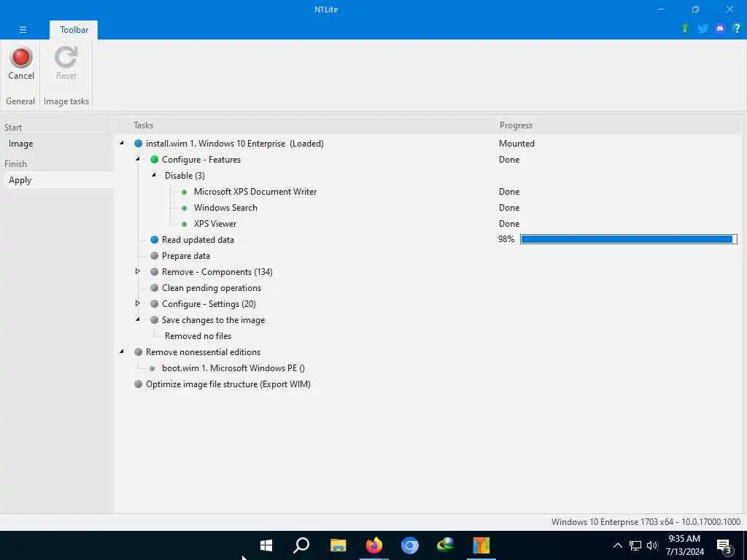Click the Progress column header
747x560 pixels.
[x=516, y=125]
